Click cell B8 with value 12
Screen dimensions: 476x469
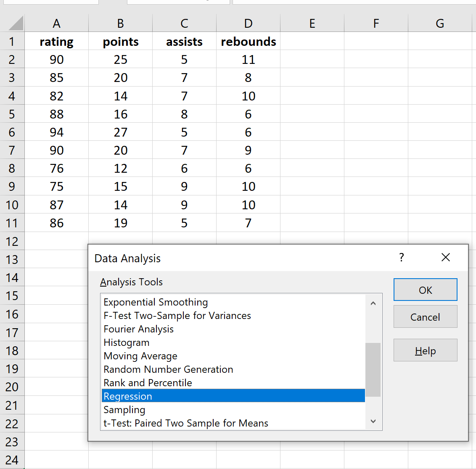[121, 168]
